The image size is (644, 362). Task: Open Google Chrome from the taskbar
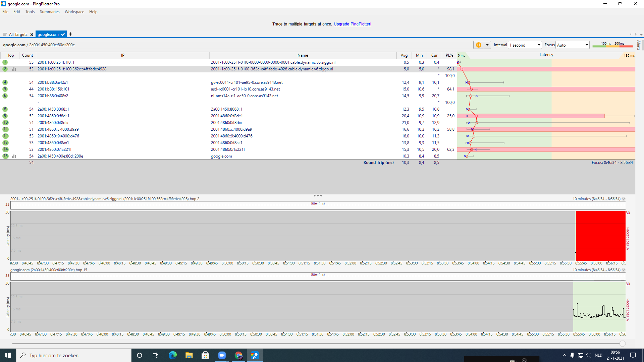[238, 355]
